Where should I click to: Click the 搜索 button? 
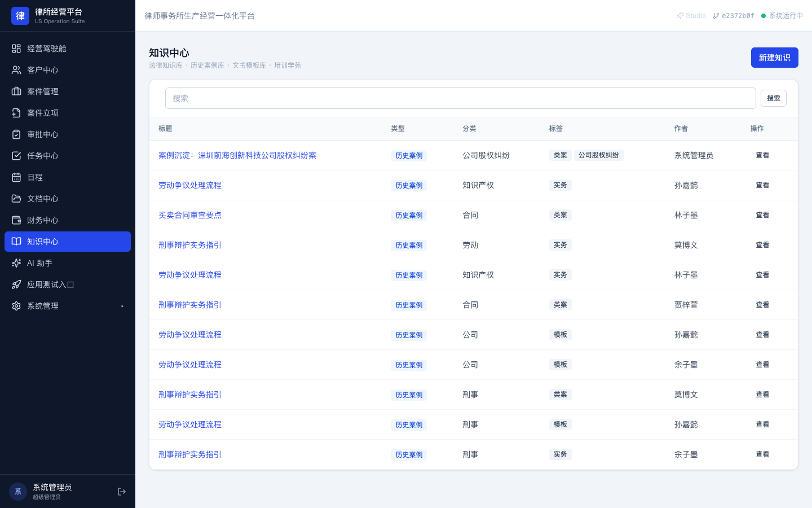tap(774, 98)
